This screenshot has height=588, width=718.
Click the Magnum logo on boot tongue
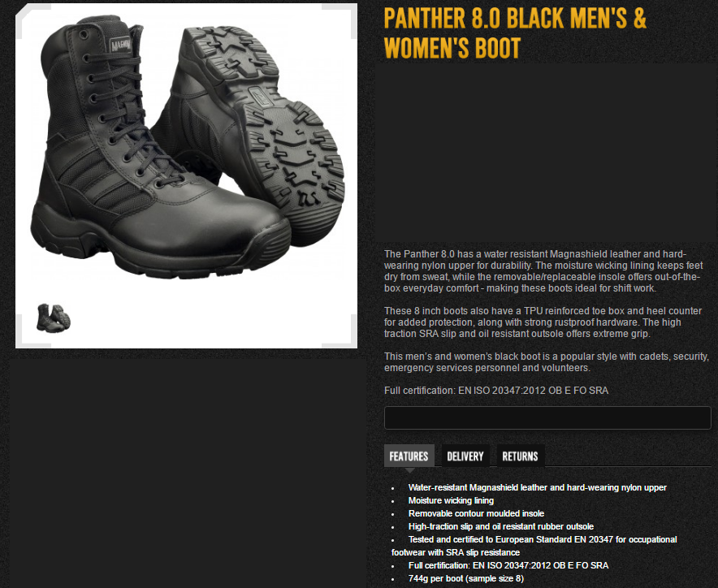120,44
